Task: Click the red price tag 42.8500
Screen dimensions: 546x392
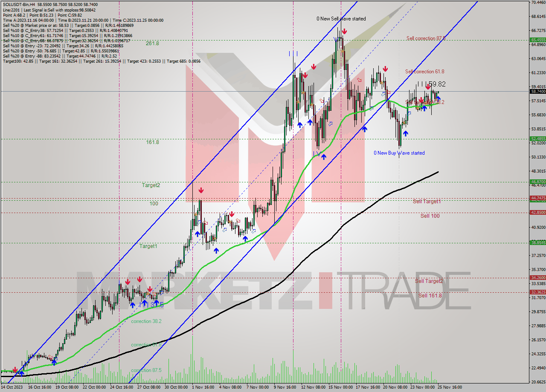Action: tap(538, 212)
